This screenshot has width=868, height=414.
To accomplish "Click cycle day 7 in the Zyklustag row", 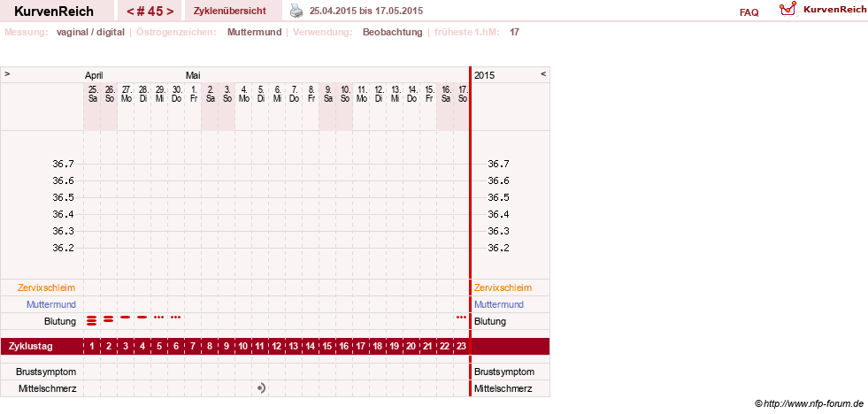I will pos(193,347).
